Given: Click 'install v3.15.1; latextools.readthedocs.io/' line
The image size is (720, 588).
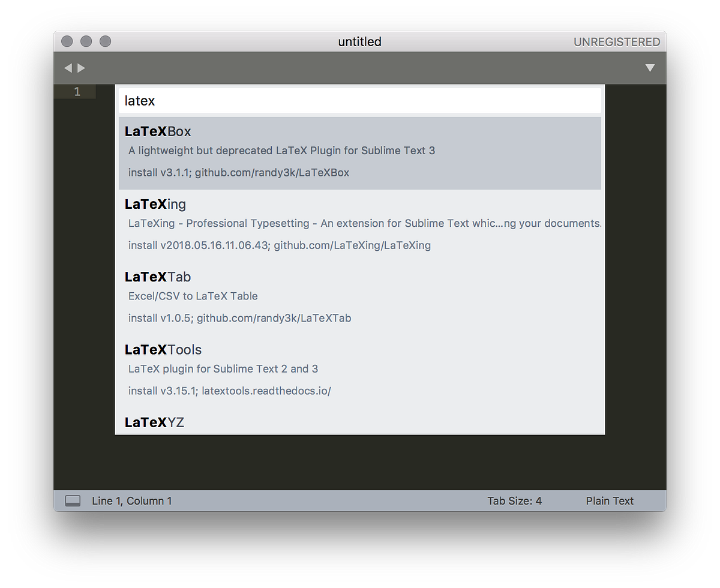Looking at the screenshot, I should pyautogui.click(x=230, y=391).
